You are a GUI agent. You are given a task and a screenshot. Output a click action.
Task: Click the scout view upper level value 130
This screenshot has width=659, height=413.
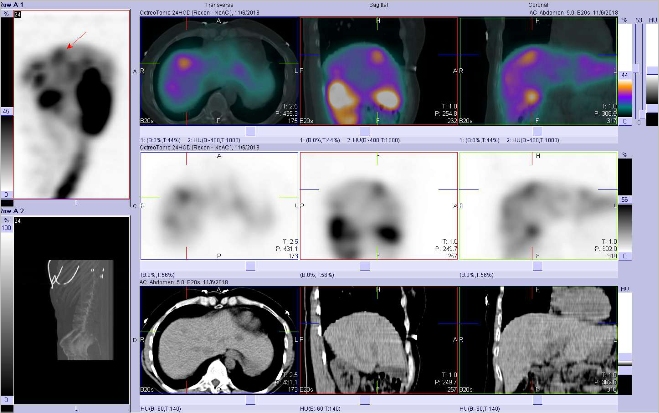[7, 227]
